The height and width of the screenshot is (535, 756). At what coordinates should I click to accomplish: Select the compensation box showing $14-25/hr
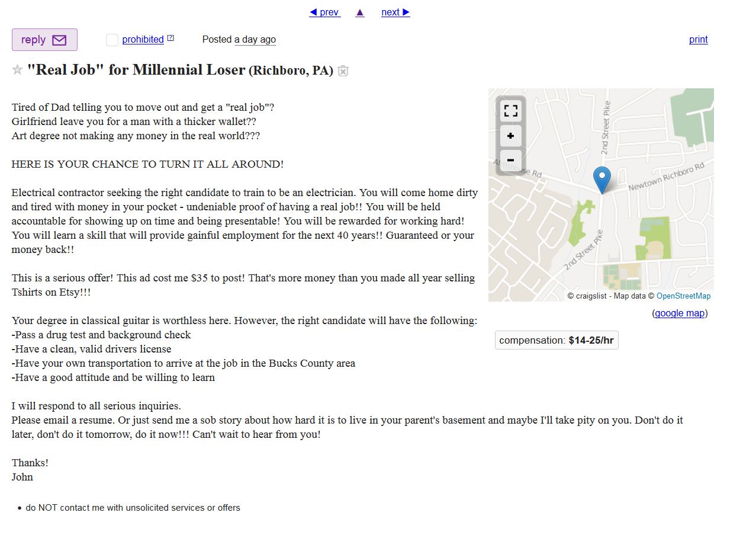coord(556,340)
